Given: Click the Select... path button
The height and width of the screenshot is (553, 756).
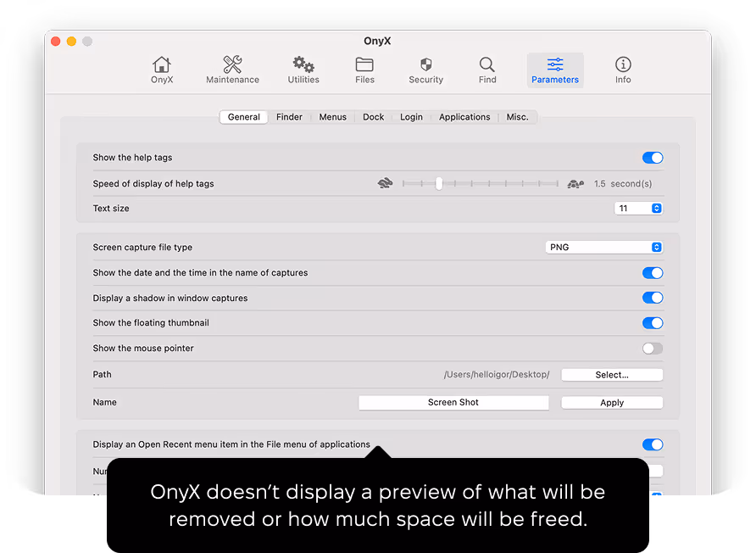Looking at the screenshot, I should (x=612, y=375).
